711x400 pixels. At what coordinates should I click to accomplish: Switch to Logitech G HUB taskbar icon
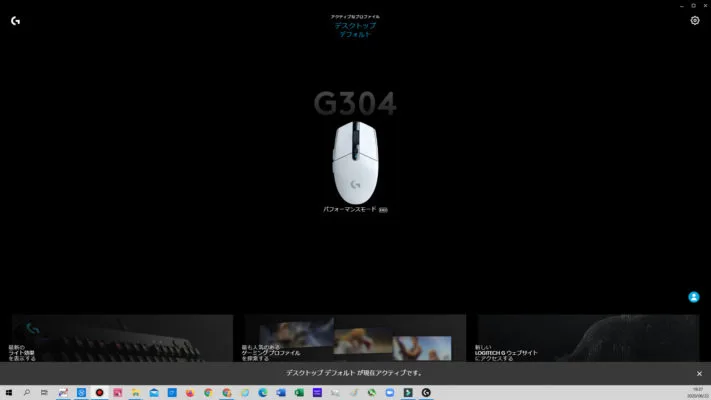426,393
